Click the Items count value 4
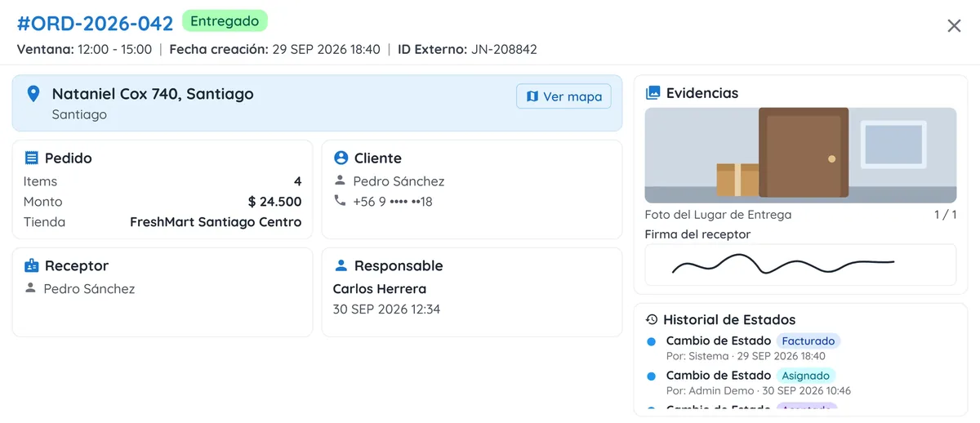The width and height of the screenshot is (980, 423). (297, 181)
